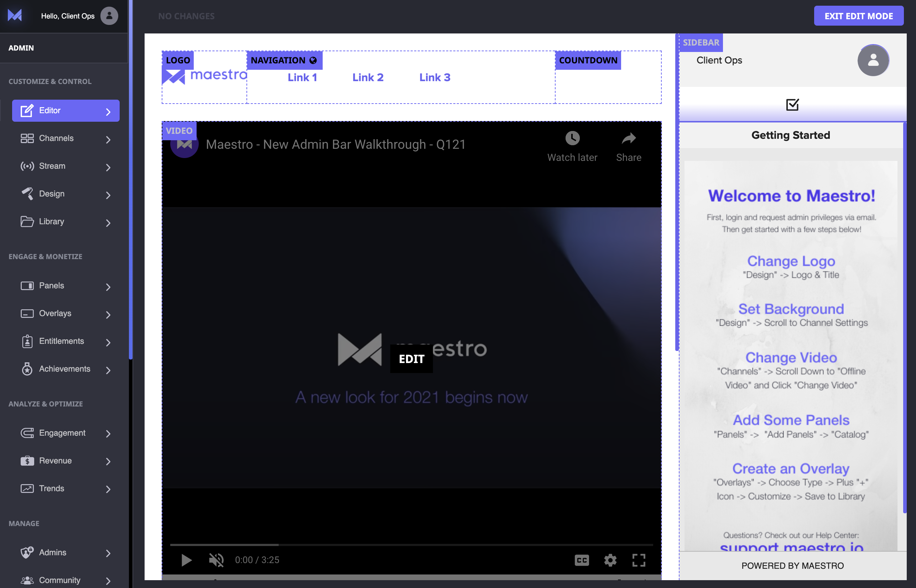Click navigation Link 1
This screenshot has width=916, height=588.
click(302, 78)
